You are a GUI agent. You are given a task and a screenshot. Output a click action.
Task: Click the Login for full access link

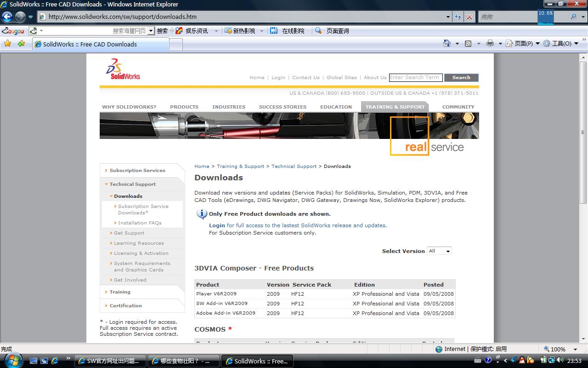(298, 225)
